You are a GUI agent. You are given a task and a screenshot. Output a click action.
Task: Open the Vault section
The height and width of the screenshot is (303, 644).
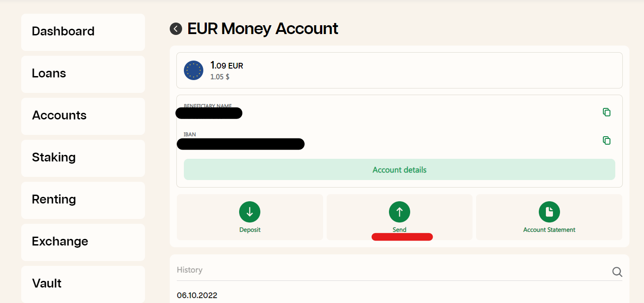pyautogui.click(x=83, y=284)
